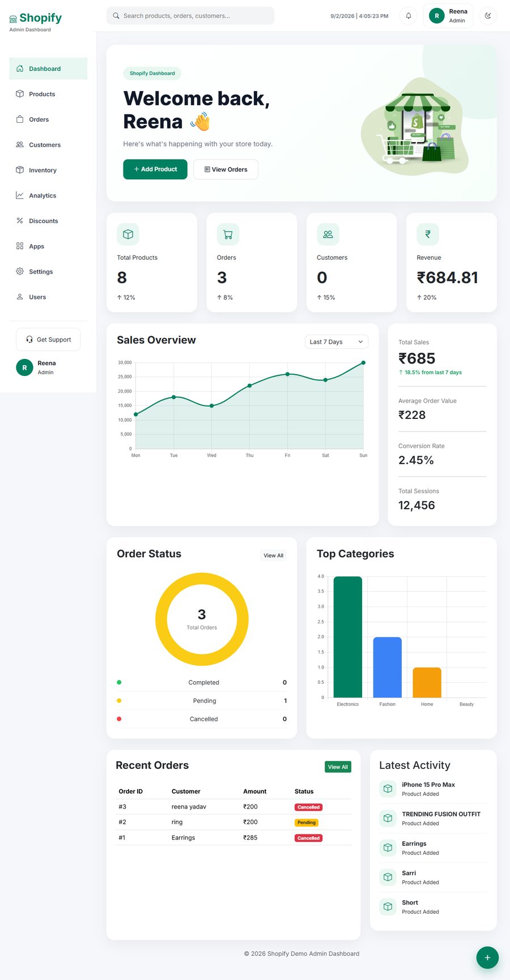Click View All in Order Status
This screenshot has height=980, width=510.
tap(273, 555)
